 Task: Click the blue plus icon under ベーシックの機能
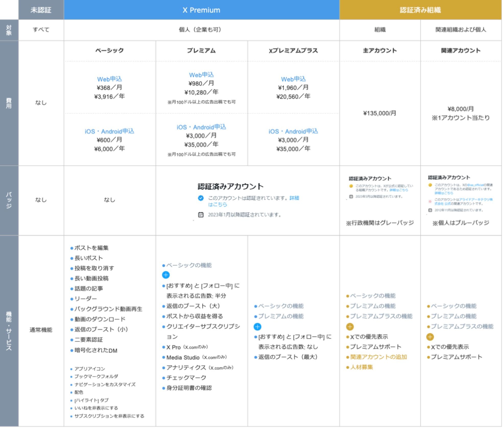[166, 275]
